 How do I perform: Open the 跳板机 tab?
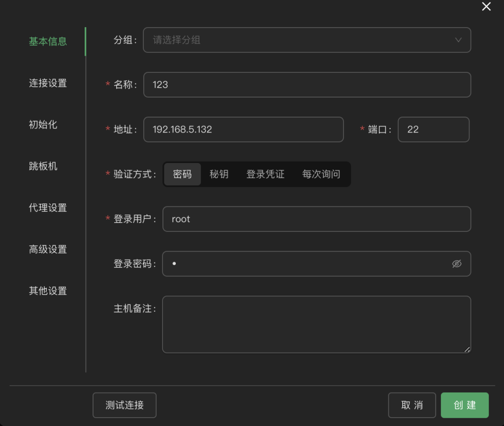point(43,166)
